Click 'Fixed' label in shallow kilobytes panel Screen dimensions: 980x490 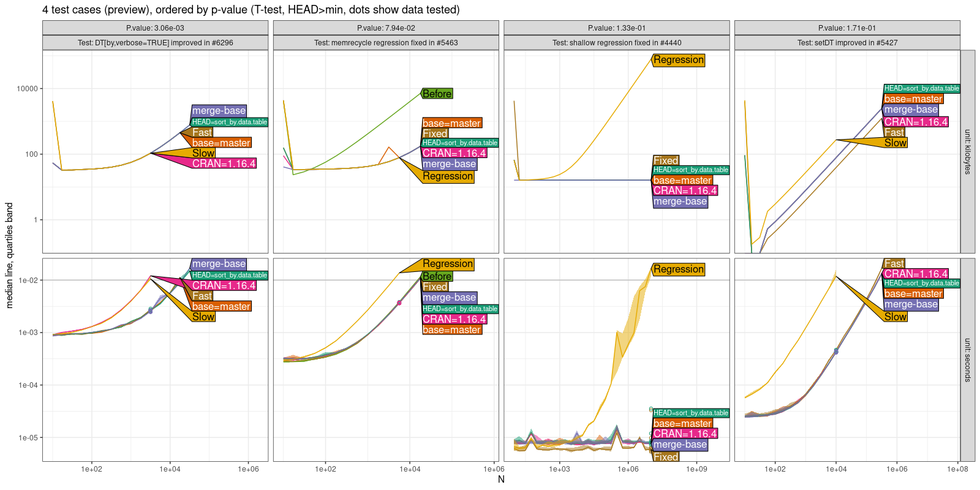[666, 160]
